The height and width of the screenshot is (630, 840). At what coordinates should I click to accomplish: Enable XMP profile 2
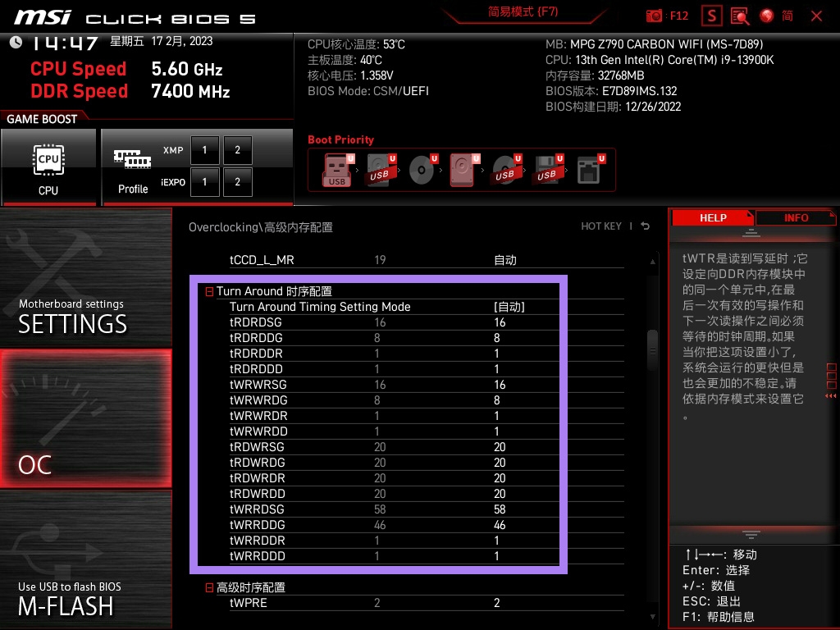tap(237, 150)
